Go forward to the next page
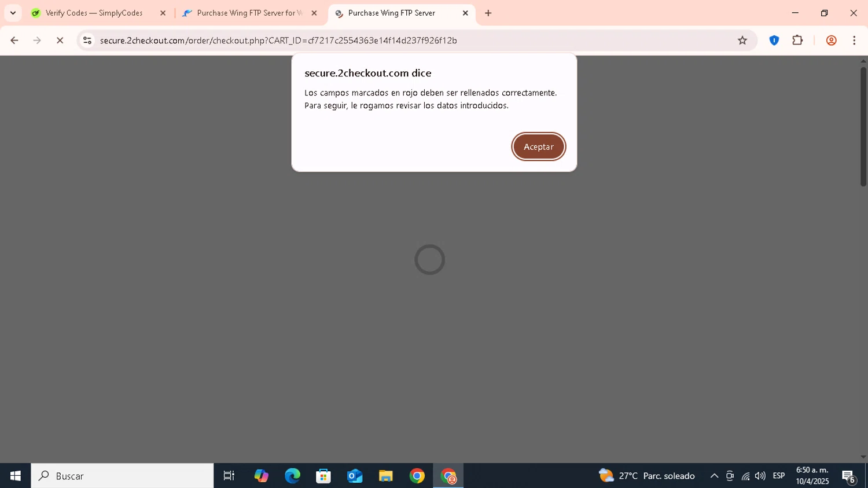Viewport: 868px width, 488px height. (37, 40)
